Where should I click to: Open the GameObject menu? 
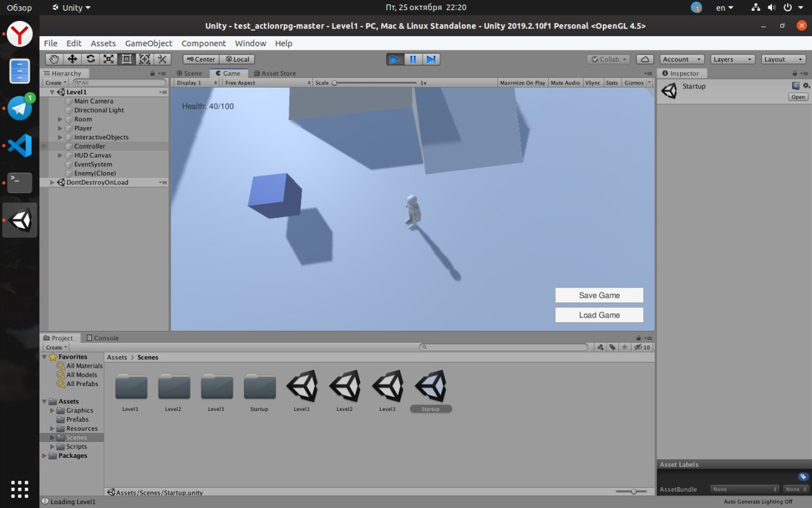coord(148,43)
